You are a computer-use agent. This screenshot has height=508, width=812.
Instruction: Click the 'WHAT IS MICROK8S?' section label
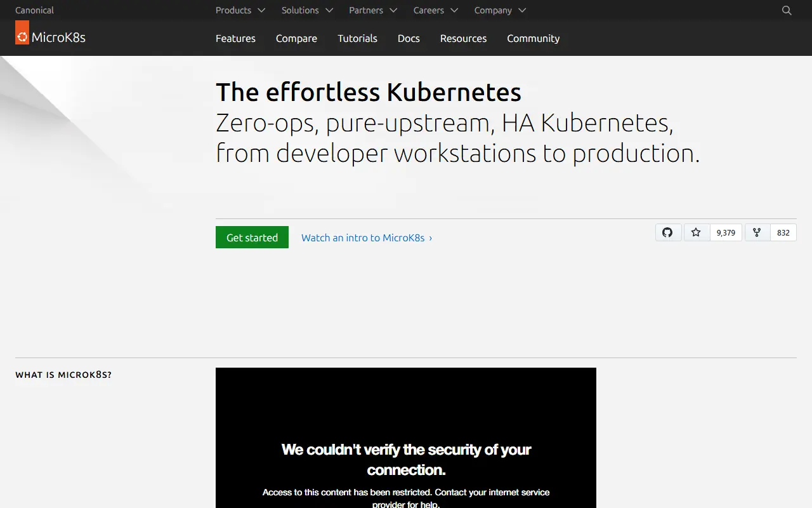63,375
